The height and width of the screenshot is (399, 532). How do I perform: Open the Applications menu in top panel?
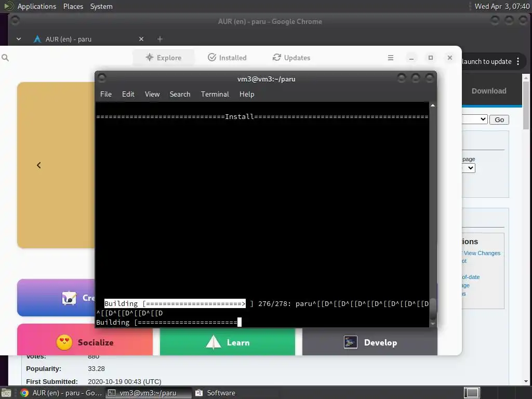tap(37, 6)
